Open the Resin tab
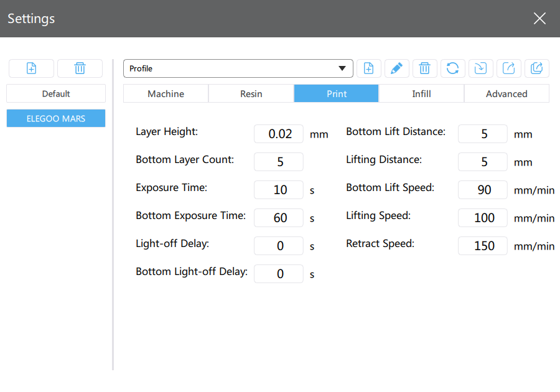The image size is (560, 392). click(251, 94)
